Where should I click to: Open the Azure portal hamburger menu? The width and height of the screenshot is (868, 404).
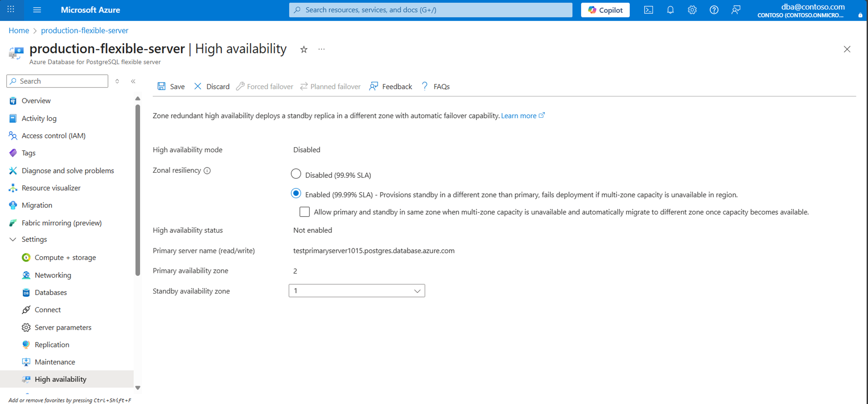[37, 10]
